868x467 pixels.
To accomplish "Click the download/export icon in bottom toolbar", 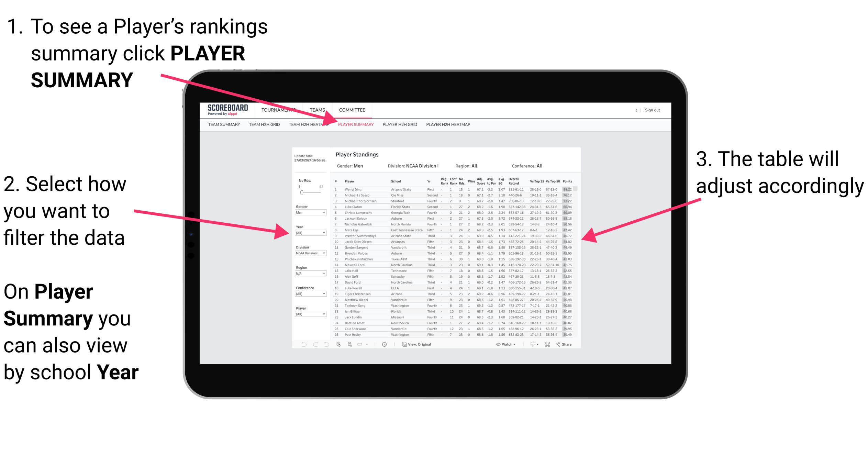I will (x=530, y=343).
